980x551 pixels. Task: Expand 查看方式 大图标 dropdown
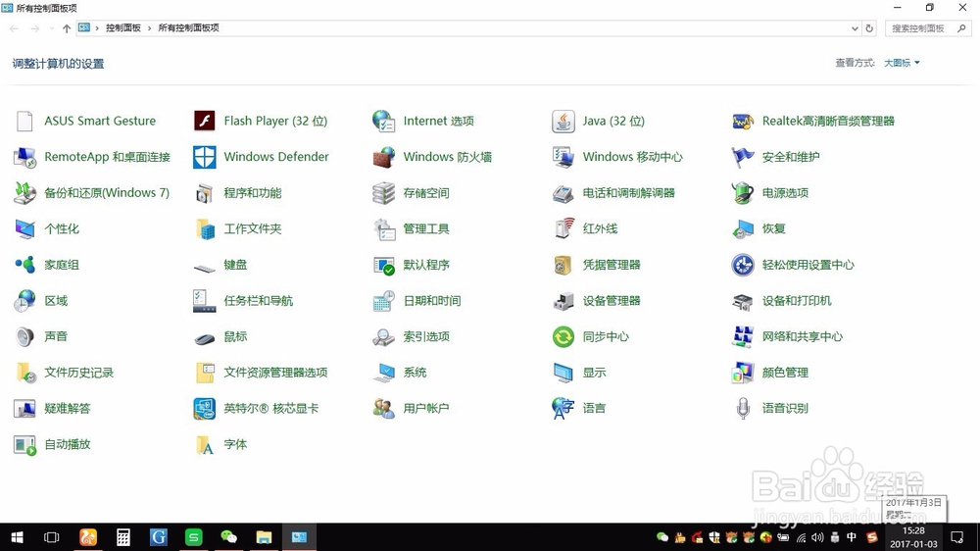(x=902, y=63)
